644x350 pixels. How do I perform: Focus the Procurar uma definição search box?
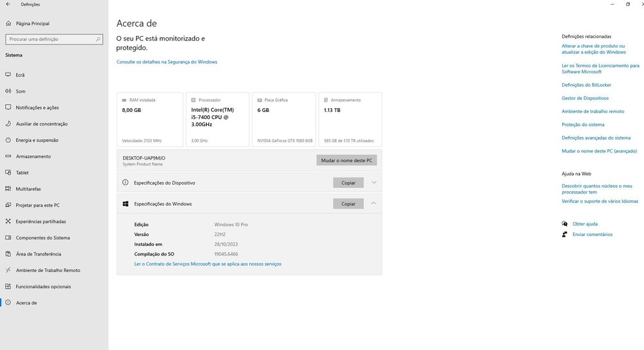click(54, 39)
